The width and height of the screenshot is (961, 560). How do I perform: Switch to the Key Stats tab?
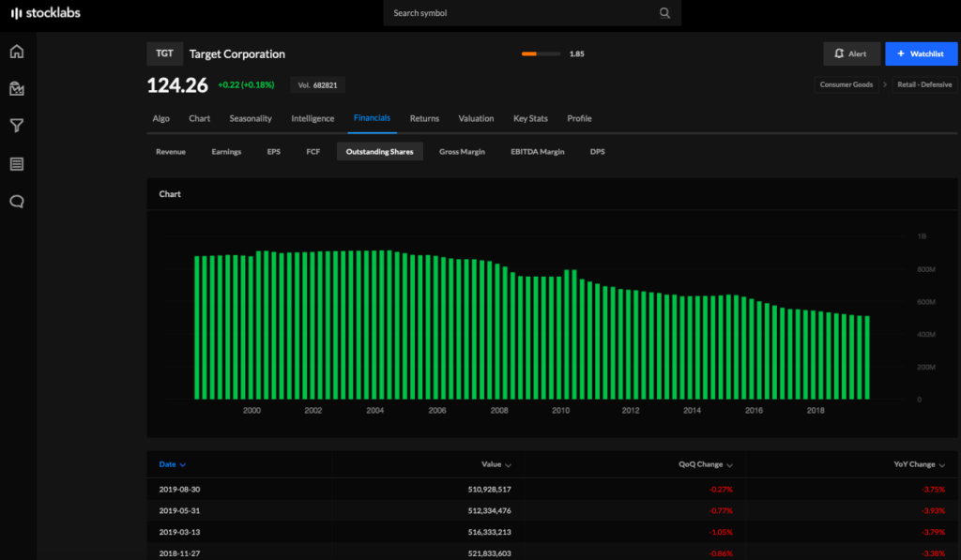tap(530, 118)
